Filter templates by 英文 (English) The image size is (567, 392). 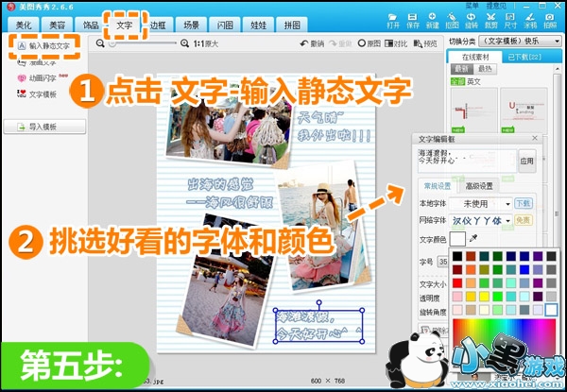point(473,81)
